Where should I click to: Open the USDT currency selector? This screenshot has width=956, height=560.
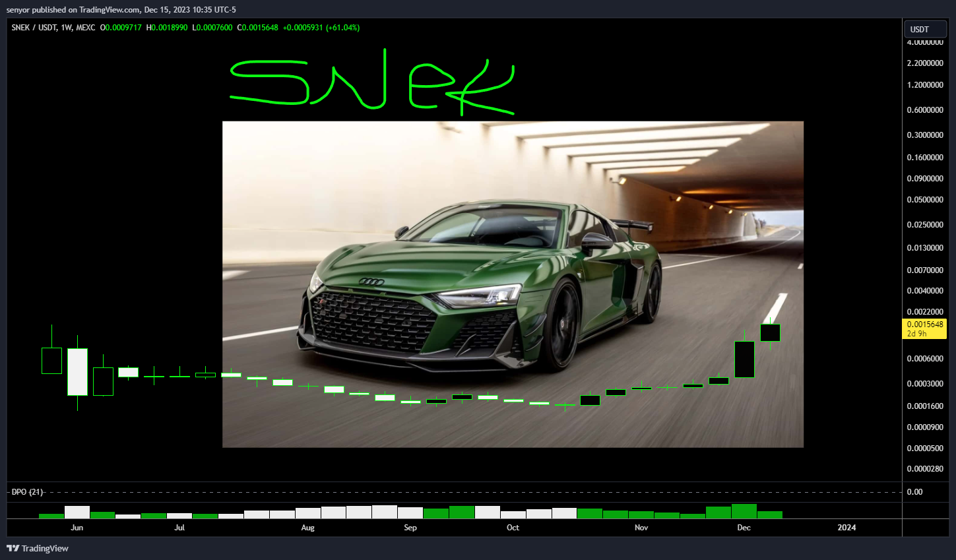[925, 29]
